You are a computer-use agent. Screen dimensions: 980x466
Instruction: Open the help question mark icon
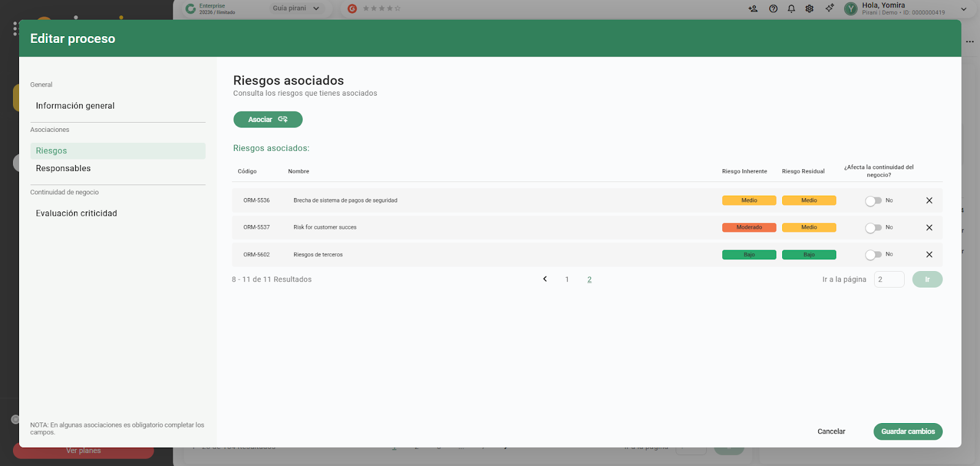pos(773,9)
